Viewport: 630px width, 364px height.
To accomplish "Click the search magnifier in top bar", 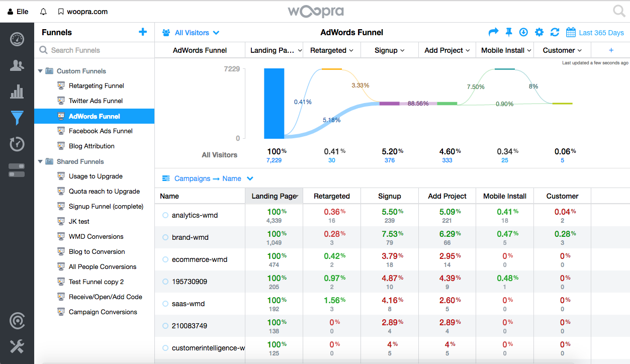I will tap(619, 11).
